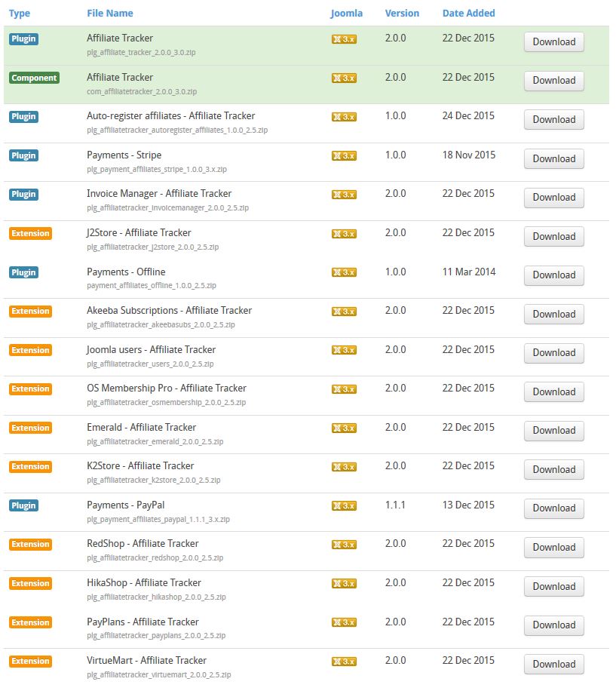This screenshot has width=616, height=694.
Task: Sort by the File Name column header
Action: [110, 14]
